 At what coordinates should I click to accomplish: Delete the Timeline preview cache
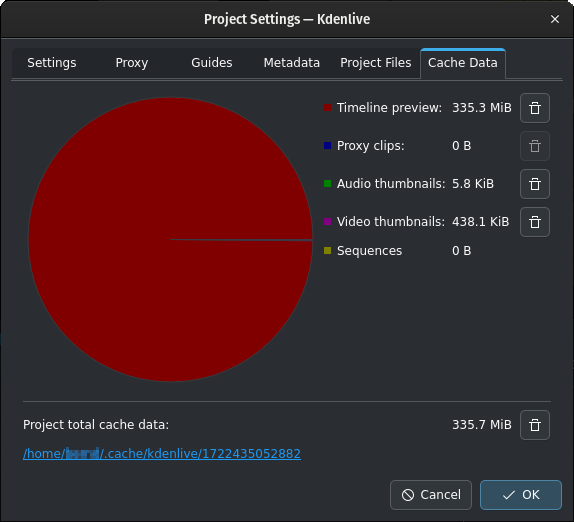pyautogui.click(x=534, y=108)
